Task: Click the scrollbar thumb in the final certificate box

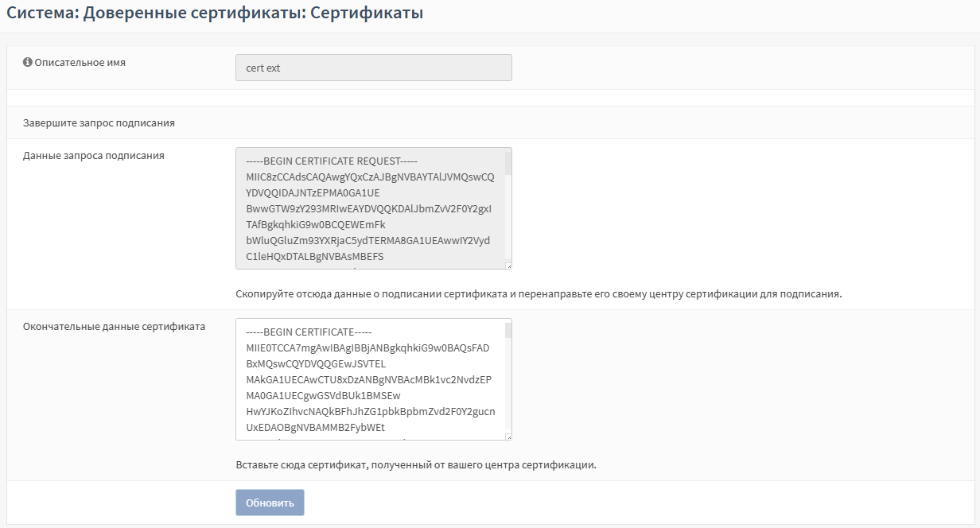Action: click(x=508, y=331)
